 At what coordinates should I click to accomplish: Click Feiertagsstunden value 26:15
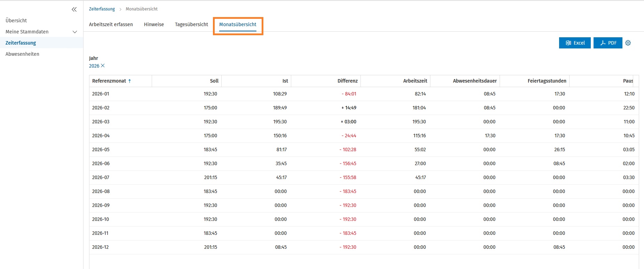tap(560, 149)
